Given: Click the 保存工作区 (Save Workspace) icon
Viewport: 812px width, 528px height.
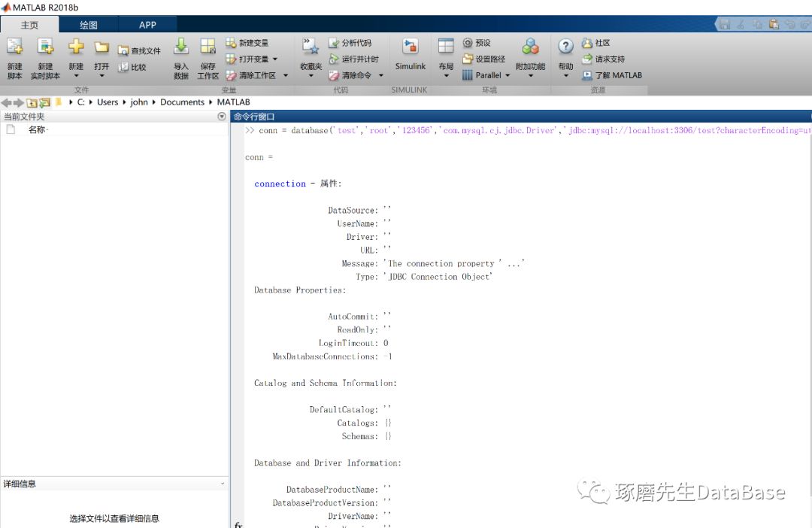Looking at the screenshot, I should point(208,47).
